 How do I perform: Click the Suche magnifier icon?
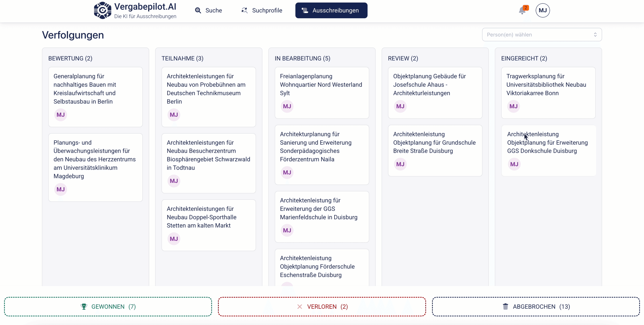coord(198,10)
